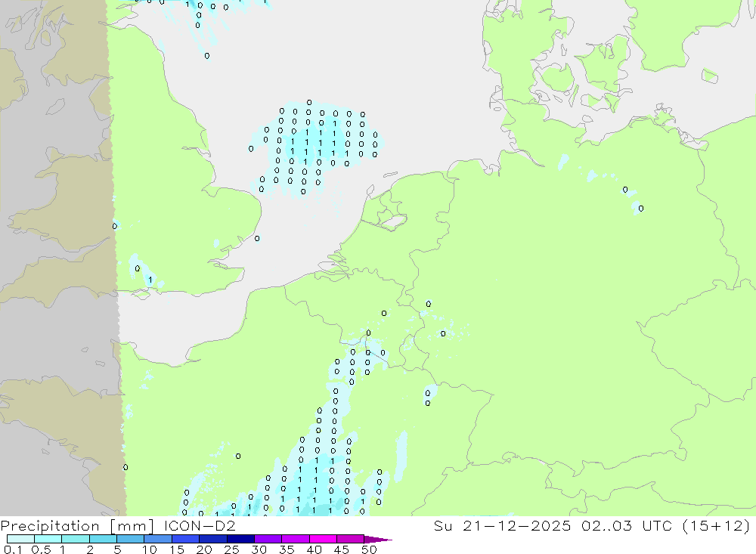Screen dimensions: 756x554
Task: Pick the 1–2 mm legend swatch
Action: coord(76,539)
